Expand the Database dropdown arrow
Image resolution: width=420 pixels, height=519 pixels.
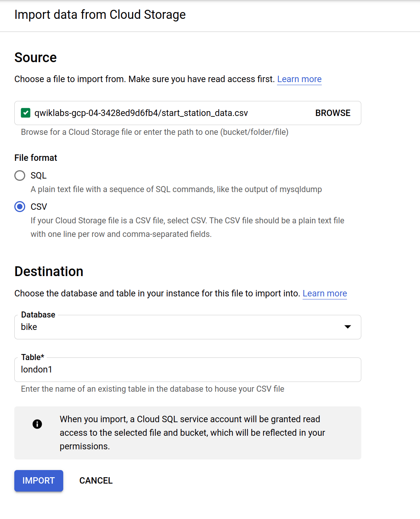pyautogui.click(x=348, y=327)
